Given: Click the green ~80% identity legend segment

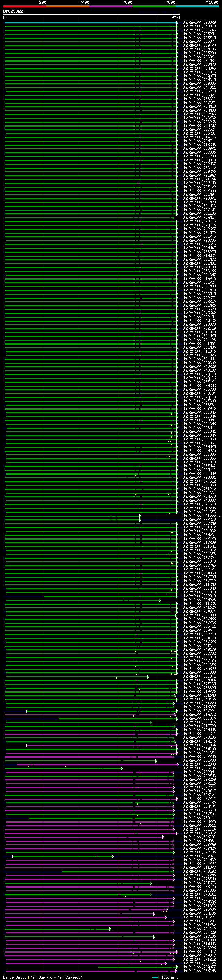Looking at the screenshot, I should [x=154, y=7].
